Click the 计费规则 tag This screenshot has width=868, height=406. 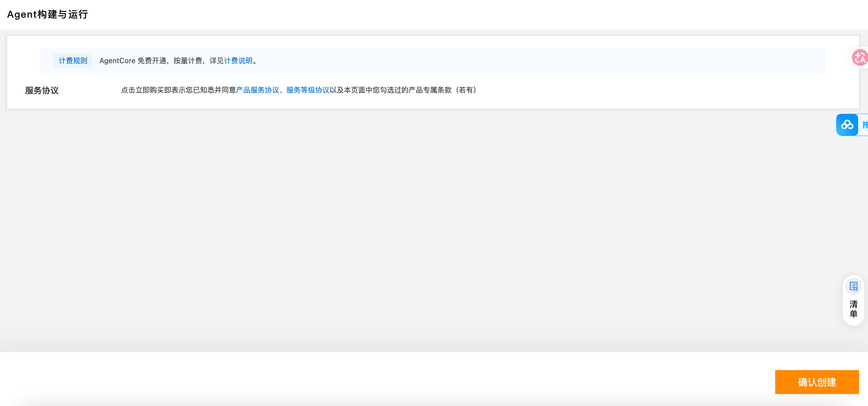click(x=73, y=61)
